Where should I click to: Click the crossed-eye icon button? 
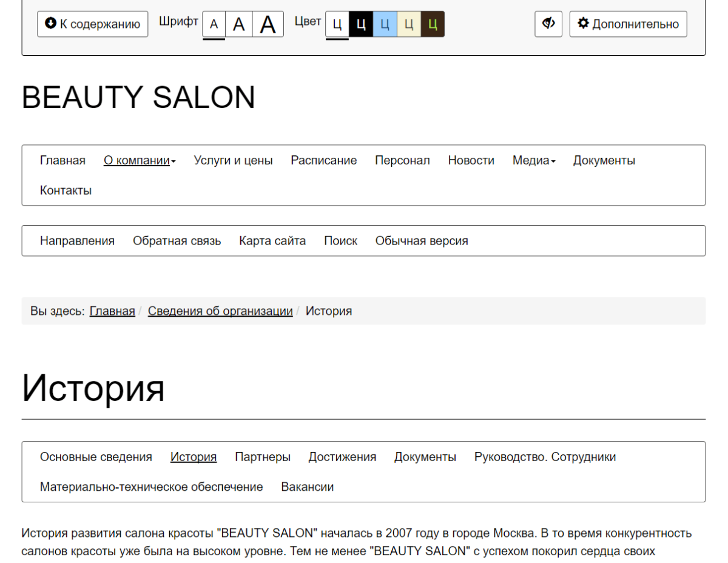coord(548,24)
